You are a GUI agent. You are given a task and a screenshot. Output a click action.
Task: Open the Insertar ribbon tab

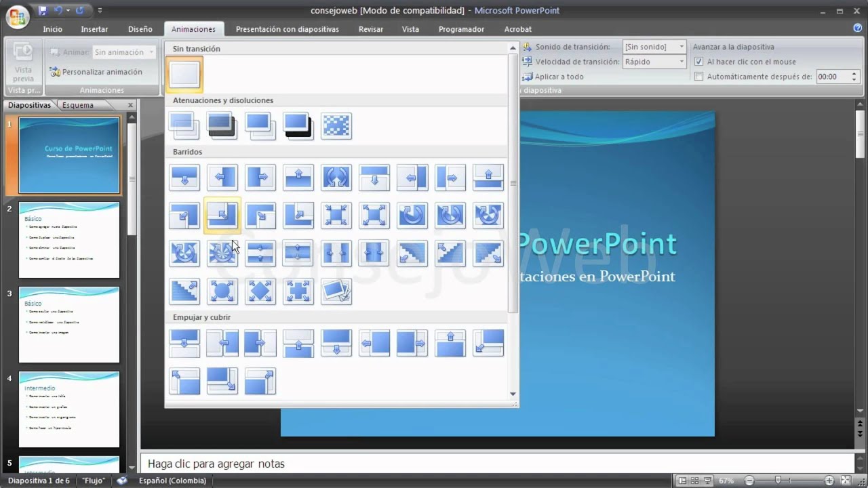point(94,29)
